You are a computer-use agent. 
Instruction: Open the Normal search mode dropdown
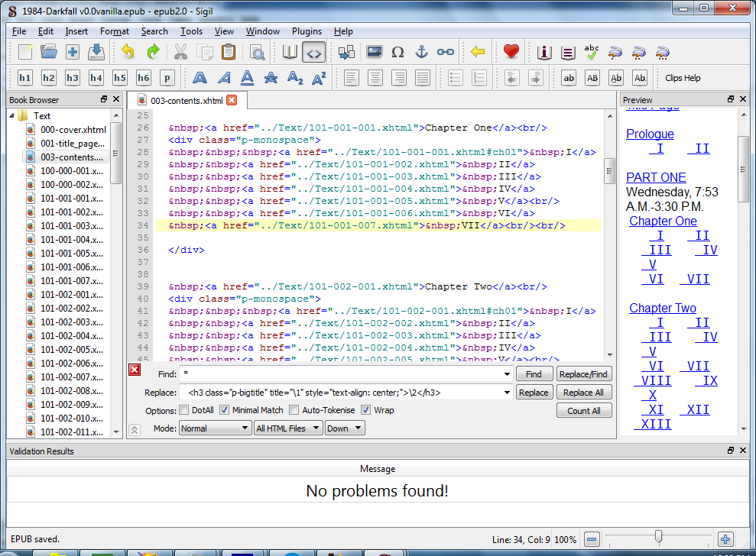(215, 428)
